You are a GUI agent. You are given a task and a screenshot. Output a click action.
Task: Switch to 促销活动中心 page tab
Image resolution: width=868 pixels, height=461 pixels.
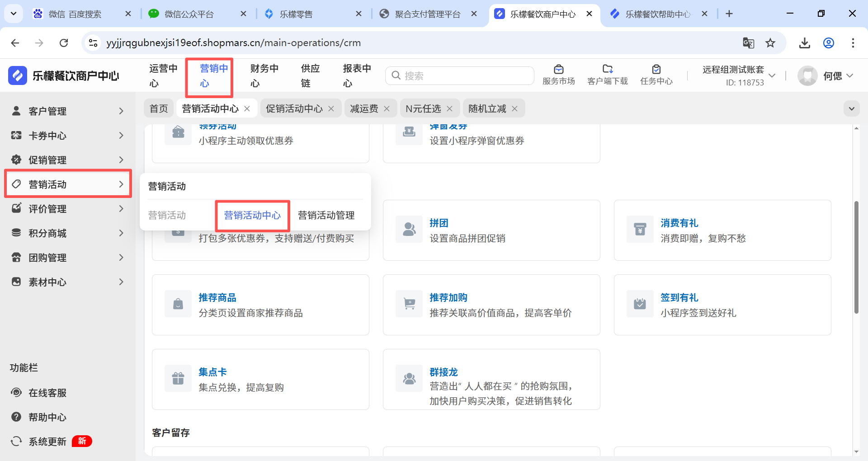click(294, 108)
